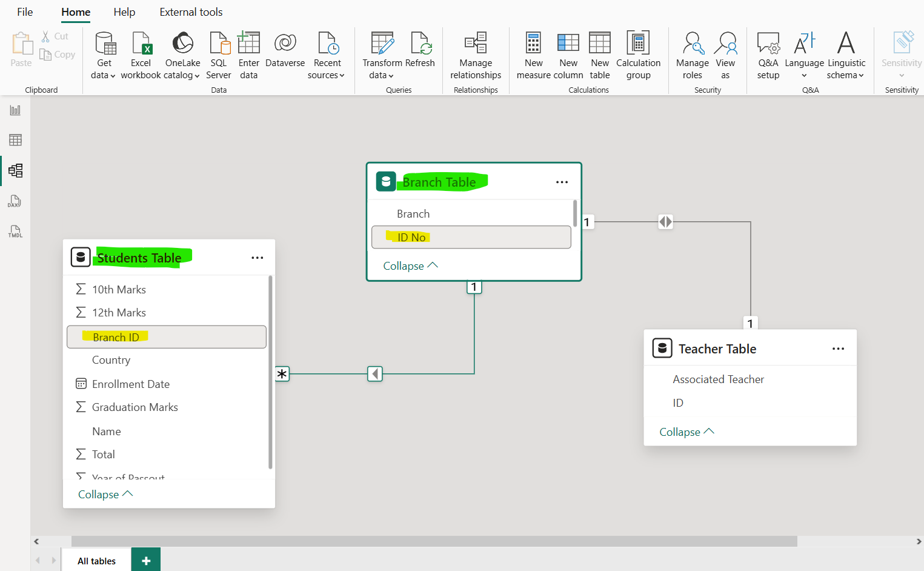Open the TMDL view from sidebar

pos(15,231)
